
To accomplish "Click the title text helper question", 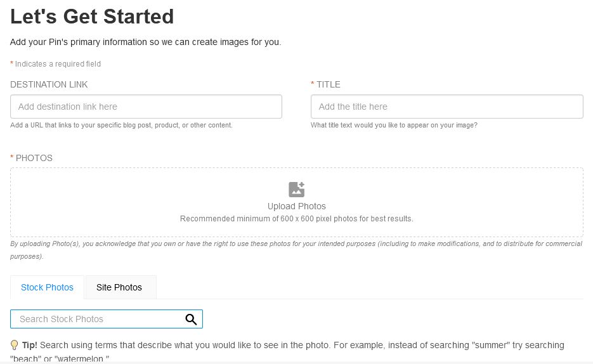I will pyautogui.click(x=394, y=125).
